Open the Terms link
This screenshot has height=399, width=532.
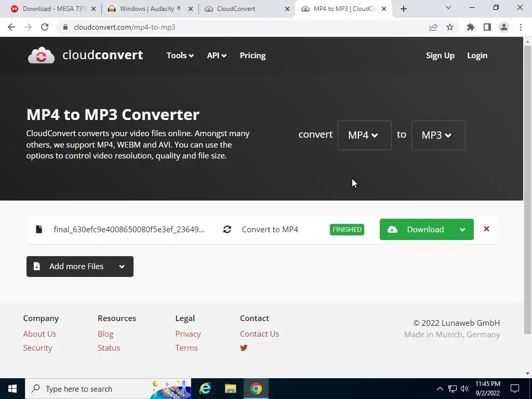[x=187, y=348]
